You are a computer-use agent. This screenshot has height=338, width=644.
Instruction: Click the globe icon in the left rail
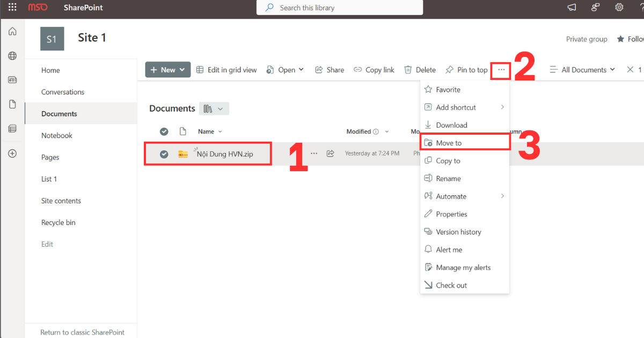[x=12, y=55]
